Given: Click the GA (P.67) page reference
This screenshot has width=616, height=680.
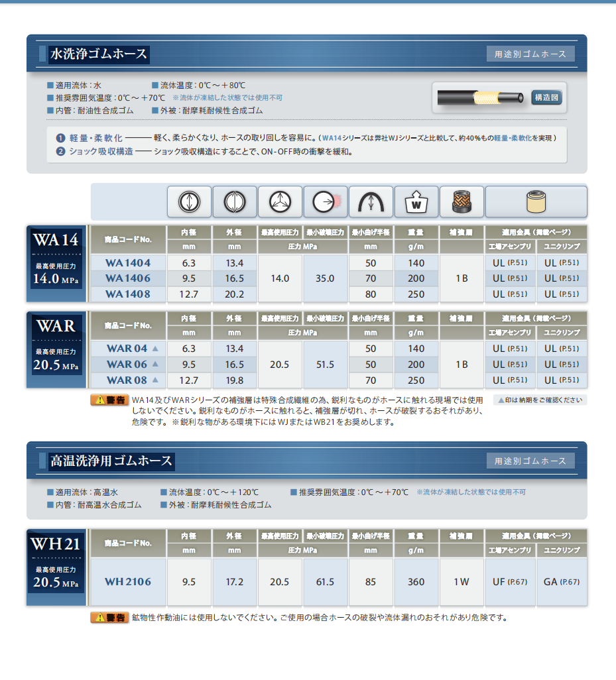Looking at the screenshot, I should pyautogui.click(x=561, y=582).
